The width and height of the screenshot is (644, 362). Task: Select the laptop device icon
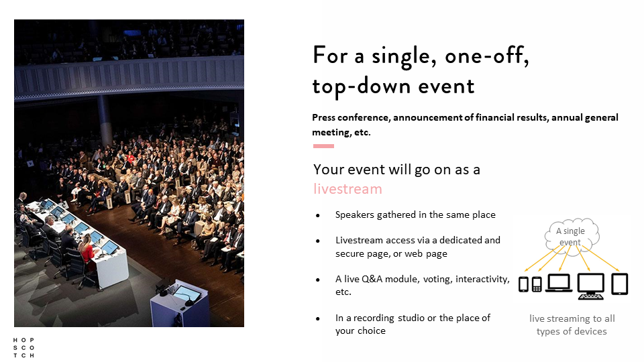pos(559,283)
